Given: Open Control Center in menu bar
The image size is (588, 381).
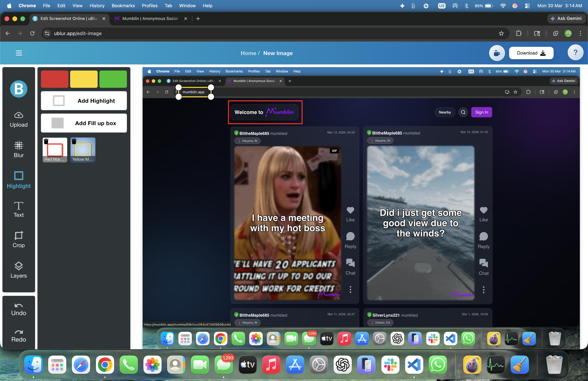Looking at the screenshot, I should point(527,6).
